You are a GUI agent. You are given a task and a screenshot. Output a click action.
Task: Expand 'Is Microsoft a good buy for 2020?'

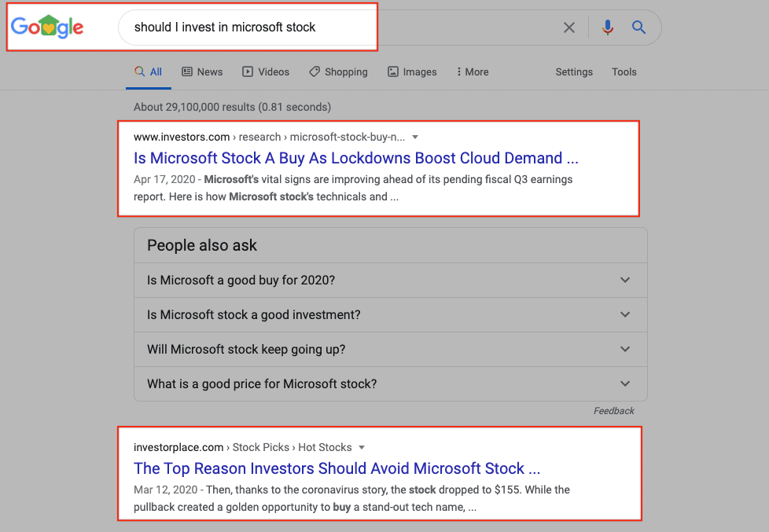[390, 280]
